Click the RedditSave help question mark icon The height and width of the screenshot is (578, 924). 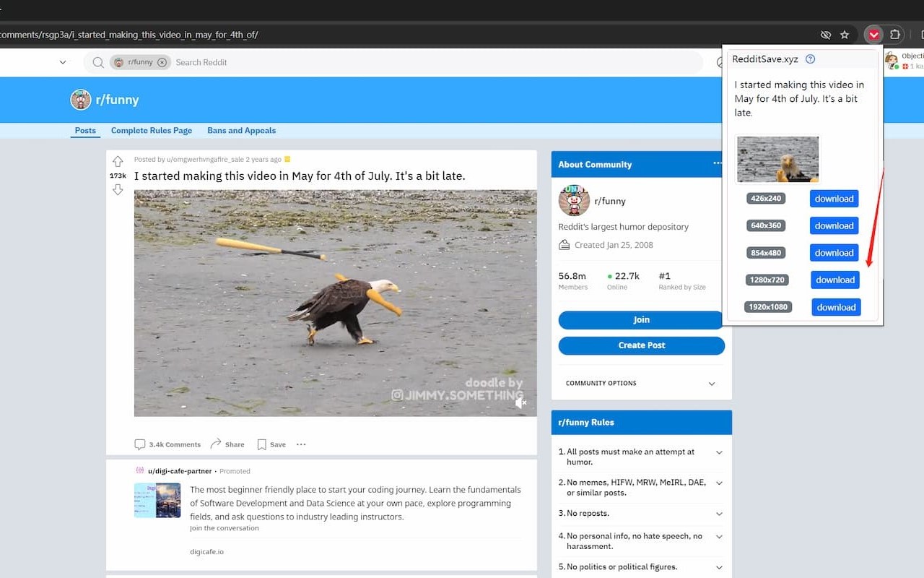click(x=810, y=59)
